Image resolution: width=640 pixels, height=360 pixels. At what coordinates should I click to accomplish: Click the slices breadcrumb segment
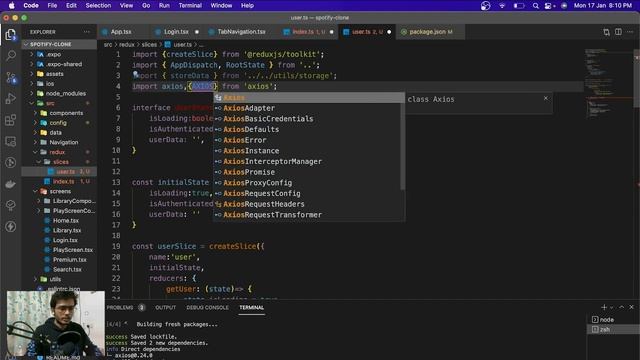[x=149, y=44]
